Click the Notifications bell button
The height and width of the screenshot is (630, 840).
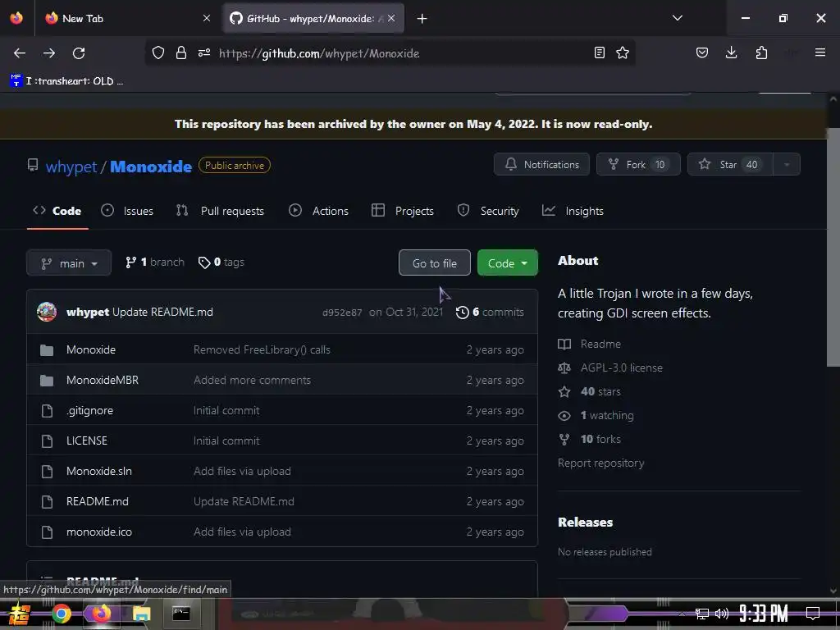pyautogui.click(x=541, y=164)
